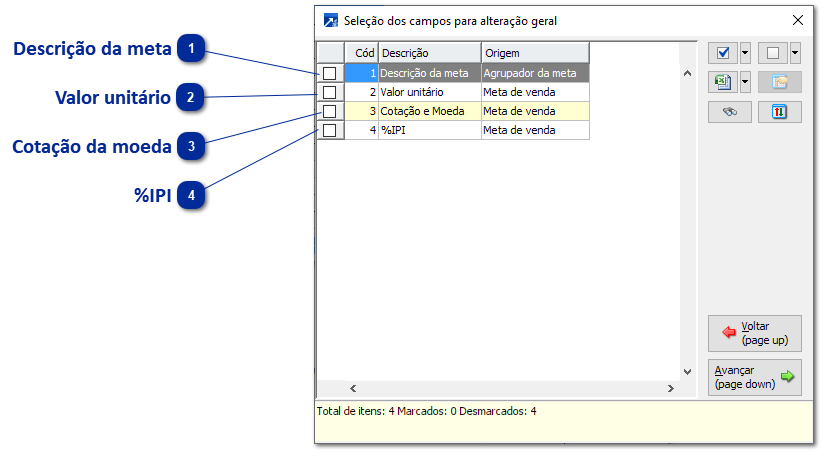Open the mark-all dropdown arrow
Viewport: 837px width, 460px height.
click(745, 53)
